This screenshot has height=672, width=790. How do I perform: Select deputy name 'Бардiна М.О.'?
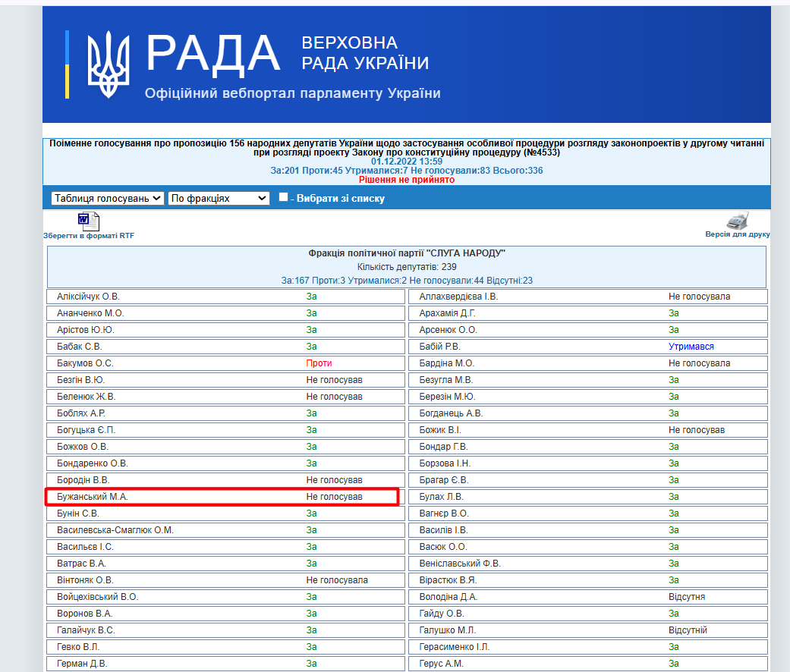click(446, 363)
